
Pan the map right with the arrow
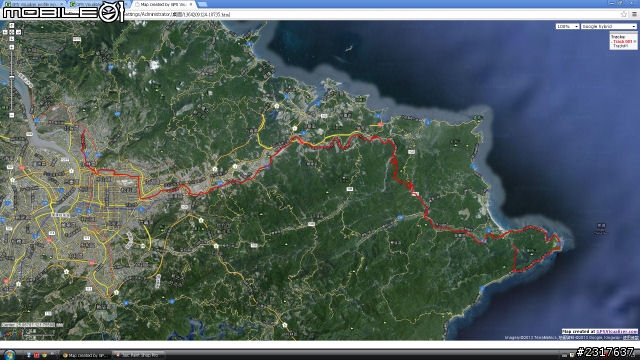click(18, 32)
